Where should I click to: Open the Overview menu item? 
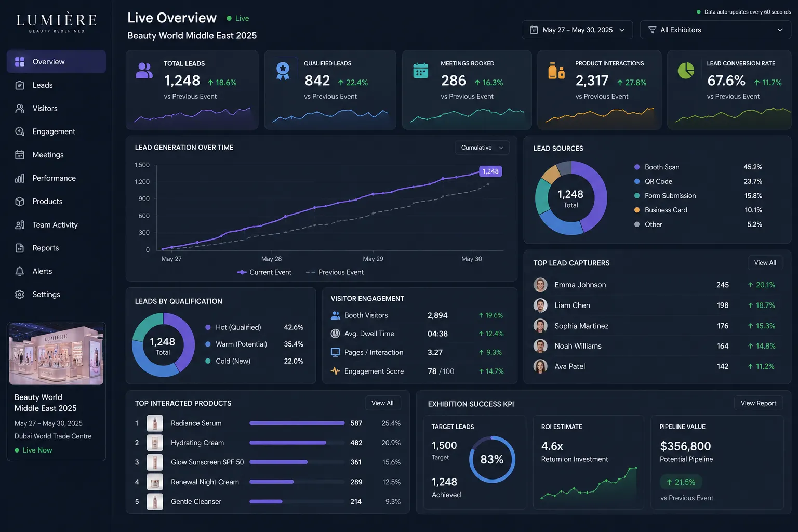56,62
